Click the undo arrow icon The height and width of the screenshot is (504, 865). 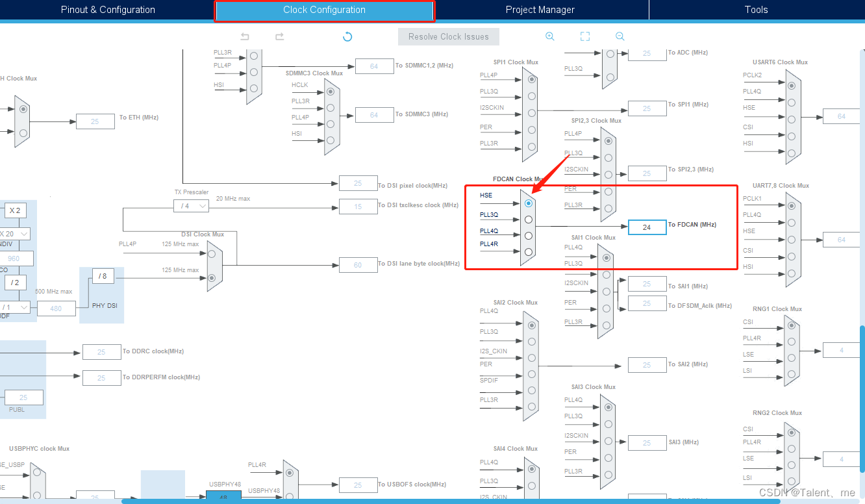pos(245,36)
